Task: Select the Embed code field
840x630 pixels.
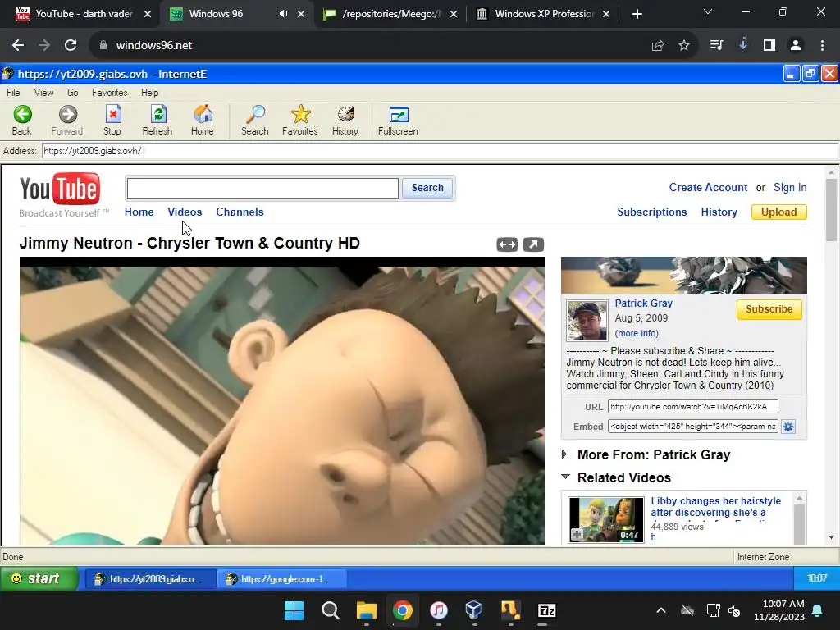Action: [x=692, y=427]
